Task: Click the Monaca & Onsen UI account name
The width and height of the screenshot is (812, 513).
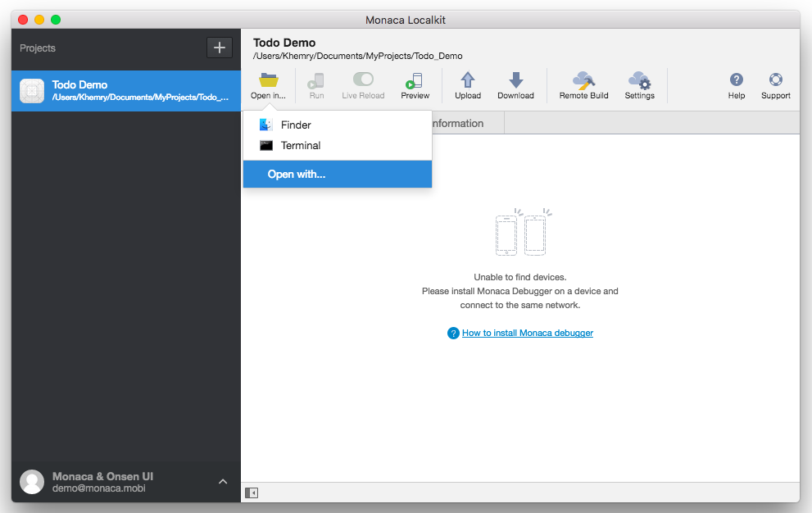Action: pos(102,476)
